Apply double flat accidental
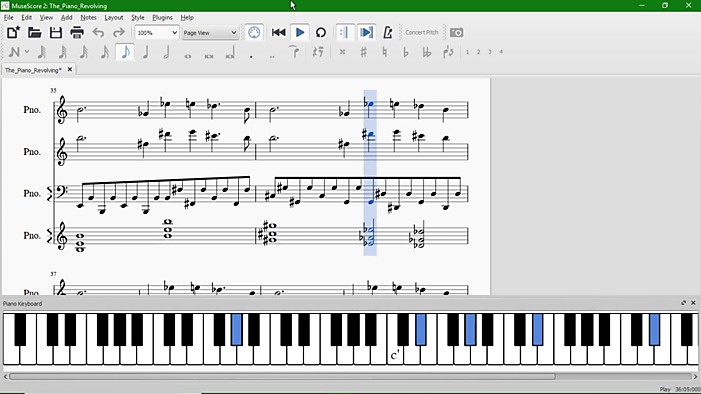The width and height of the screenshot is (701, 394). tap(427, 52)
